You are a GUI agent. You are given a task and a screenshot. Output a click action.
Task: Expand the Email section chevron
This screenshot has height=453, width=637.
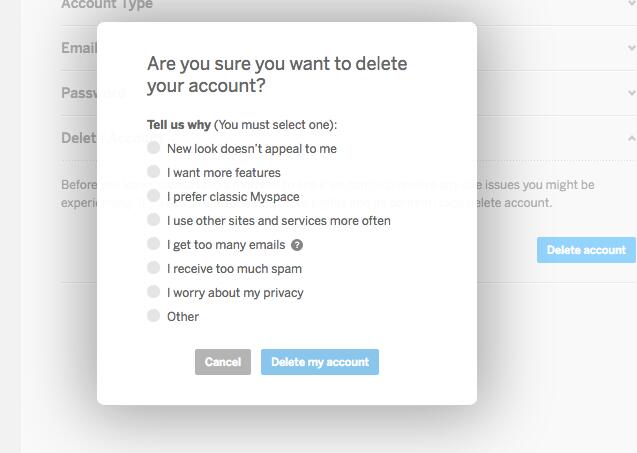coord(631,48)
